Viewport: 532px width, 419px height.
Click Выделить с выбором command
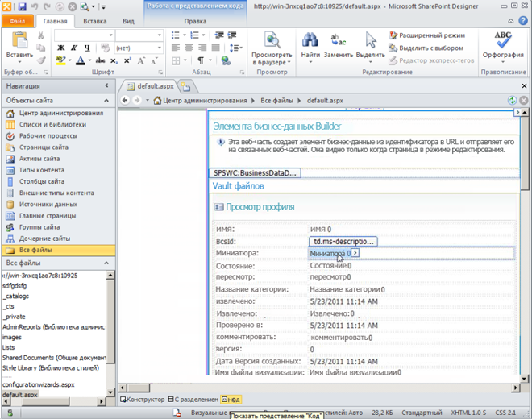coord(426,48)
